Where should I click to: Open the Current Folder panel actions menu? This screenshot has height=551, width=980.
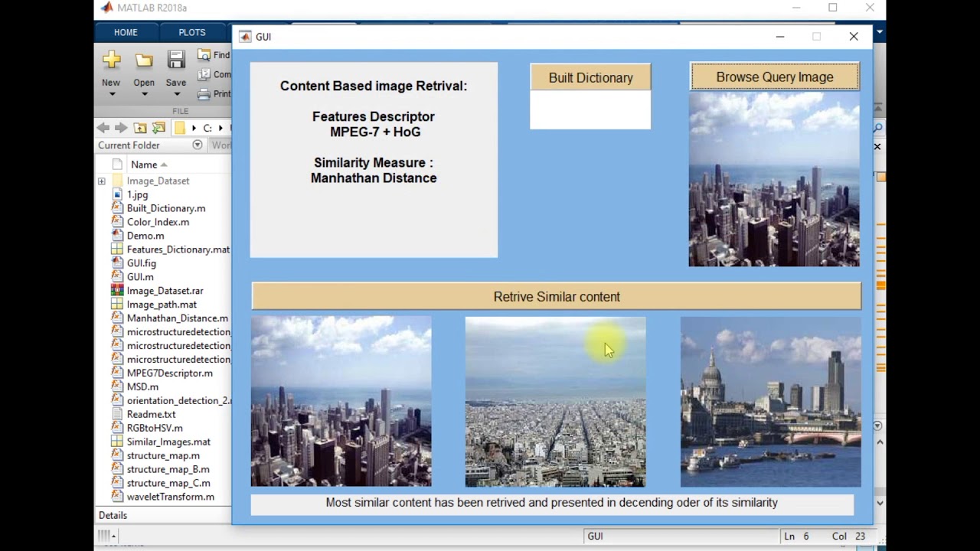[x=198, y=145]
